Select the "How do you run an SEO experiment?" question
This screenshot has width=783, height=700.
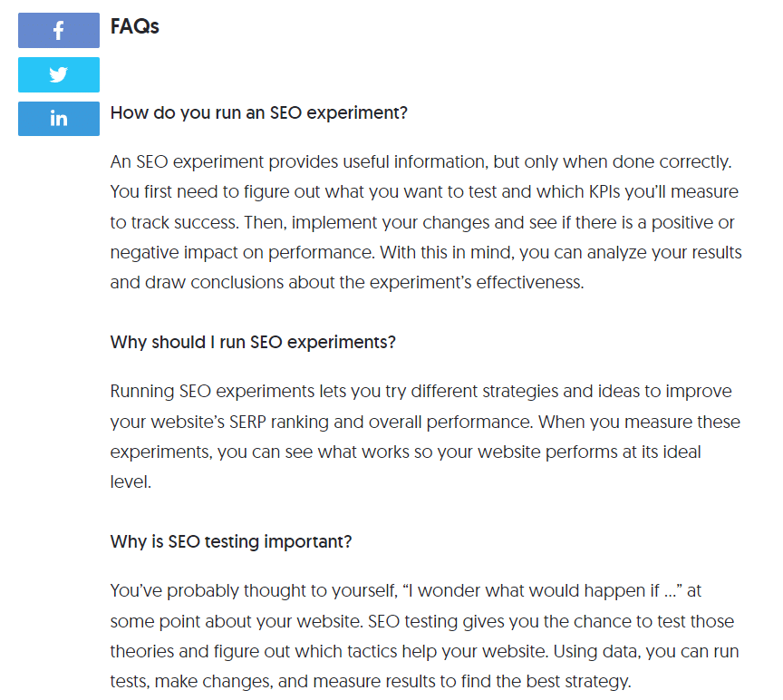[258, 113]
